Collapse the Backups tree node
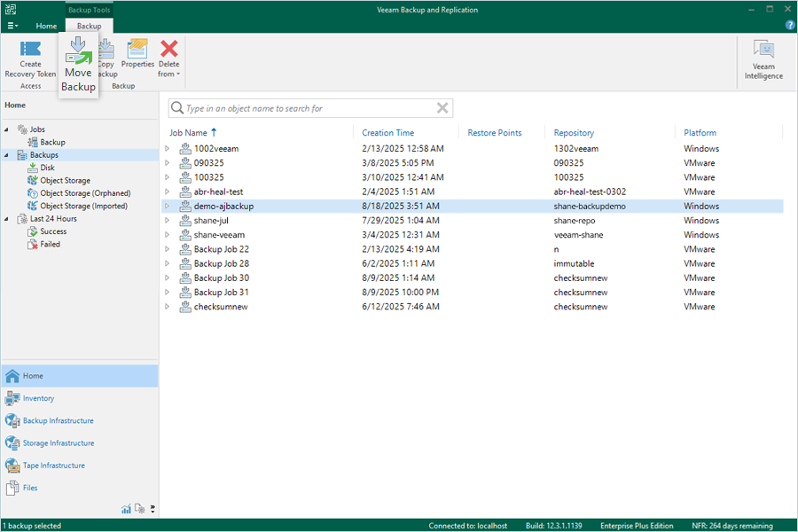This screenshot has width=798, height=532. pyautogui.click(x=6, y=155)
